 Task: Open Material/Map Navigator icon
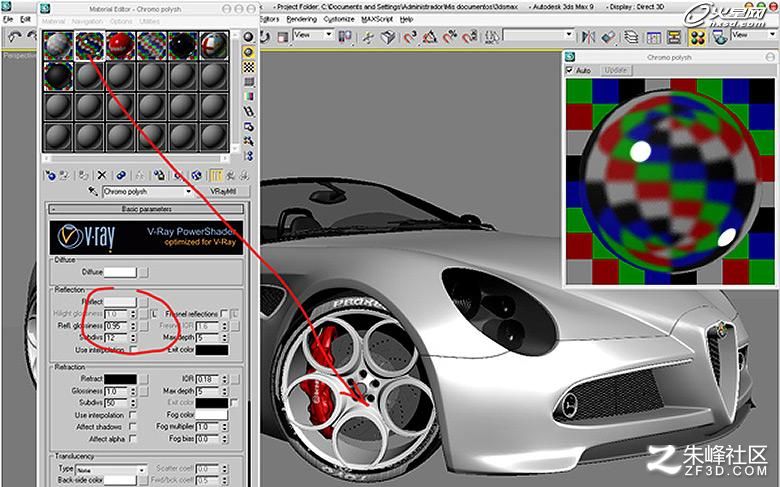(x=249, y=156)
